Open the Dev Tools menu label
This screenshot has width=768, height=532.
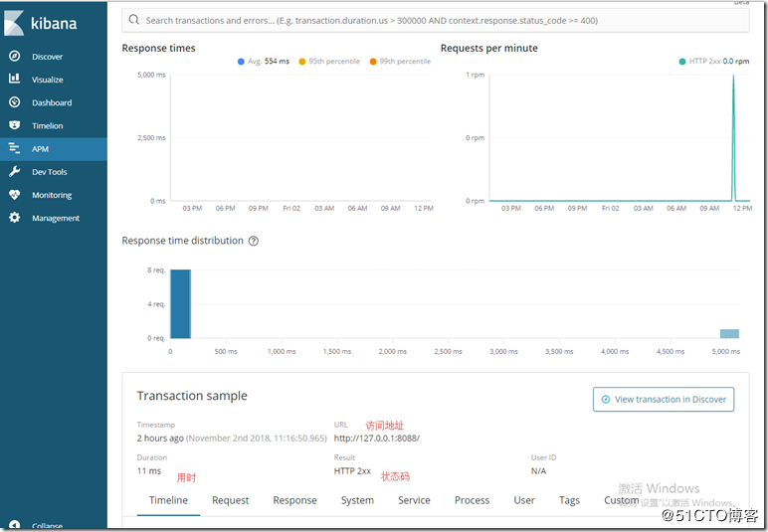point(50,172)
